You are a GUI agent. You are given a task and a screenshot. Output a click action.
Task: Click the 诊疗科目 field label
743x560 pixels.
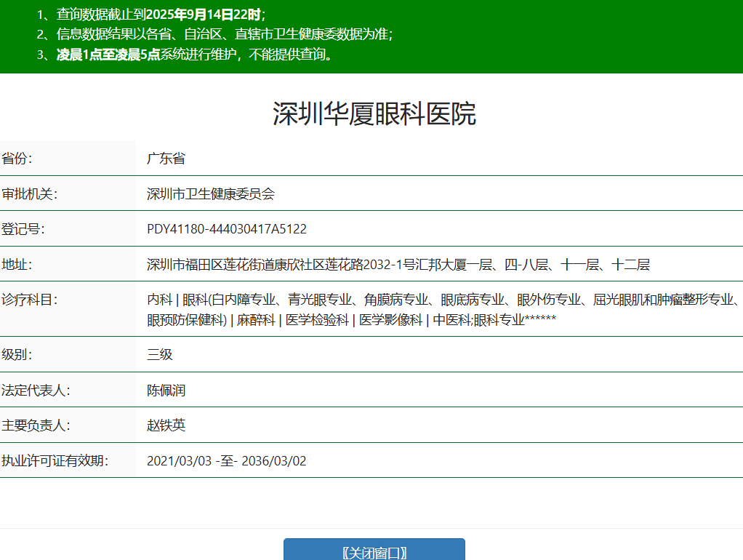(30, 300)
